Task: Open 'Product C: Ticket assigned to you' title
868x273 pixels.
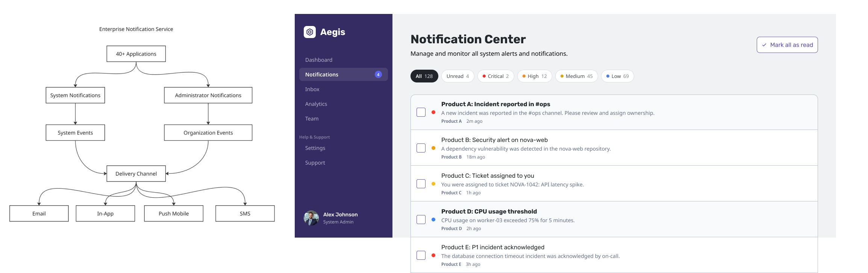Action: click(x=488, y=176)
